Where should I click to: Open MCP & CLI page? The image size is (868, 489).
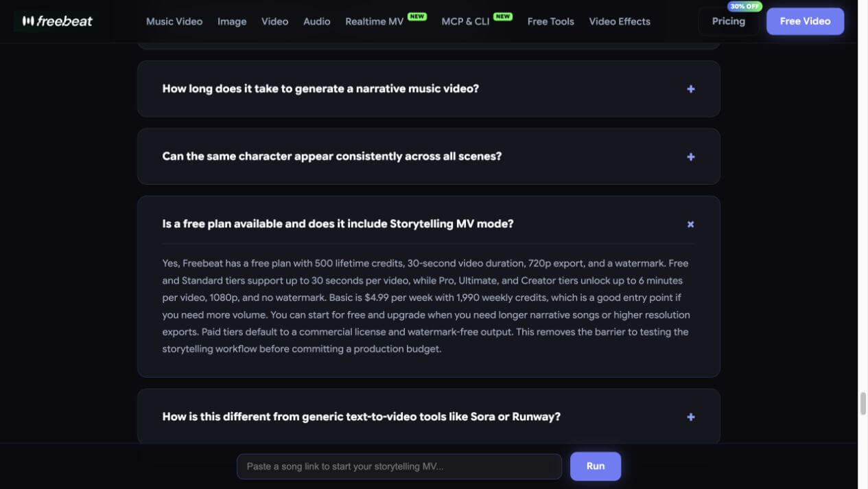pyautogui.click(x=465, y=21)
